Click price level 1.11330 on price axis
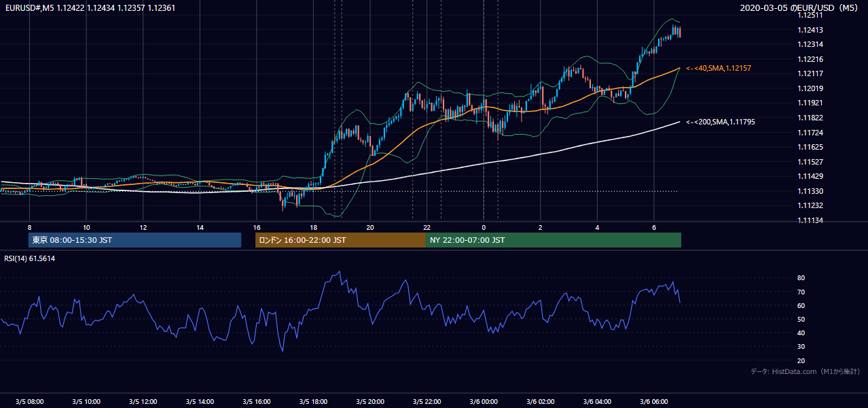The width and height of the screenshot is (868, 408). pos(810,191)
